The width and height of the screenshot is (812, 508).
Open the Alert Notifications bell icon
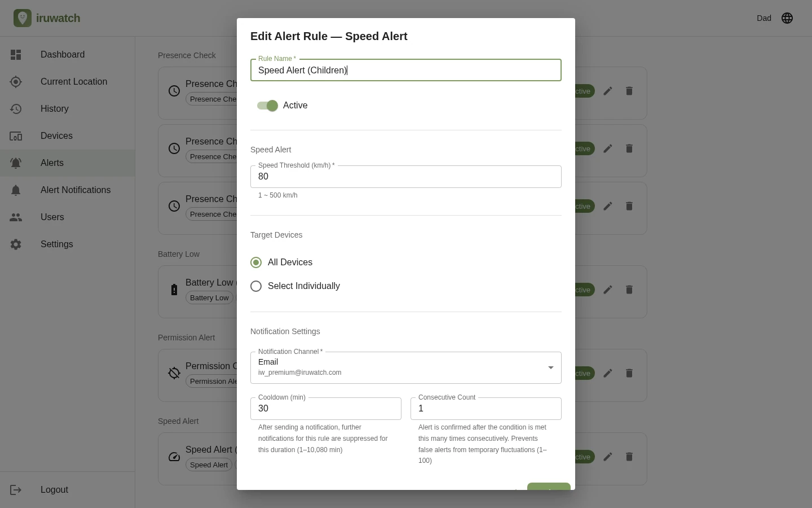pyautogui.click(x=16, y=190)
